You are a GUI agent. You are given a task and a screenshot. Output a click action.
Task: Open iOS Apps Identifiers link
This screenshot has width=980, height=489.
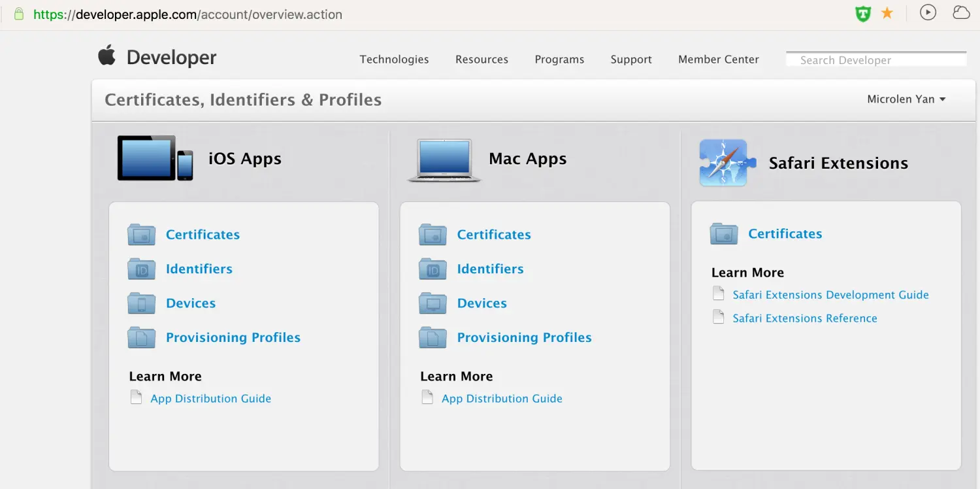(199, 269)
